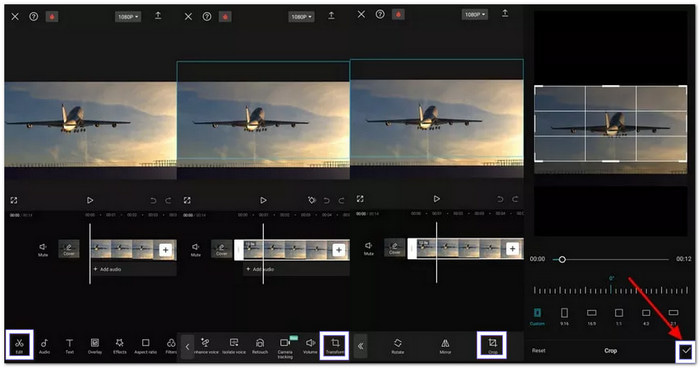Toggle Mute on Edit-toolbar screen
This screenshot has width=700, height=368.
pos(43,250)
